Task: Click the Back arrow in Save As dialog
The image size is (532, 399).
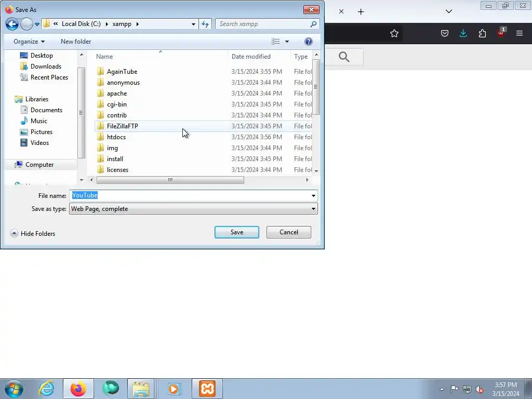Action: (x=12, y=24)
